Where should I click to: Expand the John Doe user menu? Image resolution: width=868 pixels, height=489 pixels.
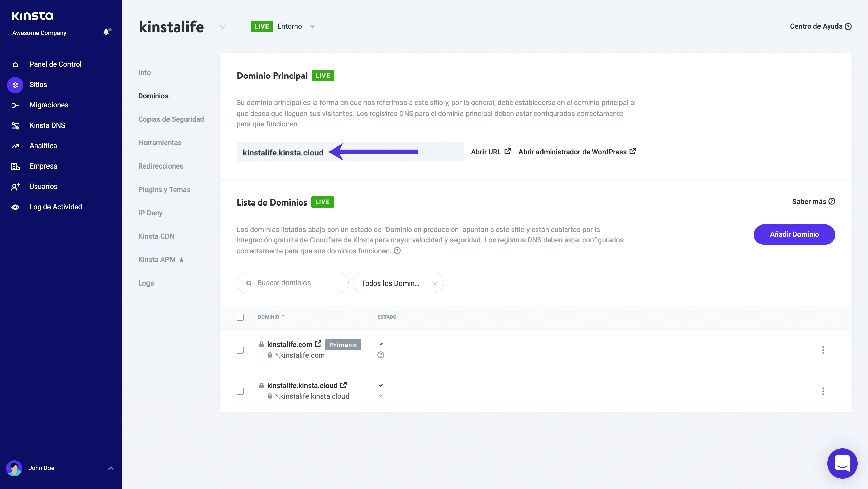111,468
